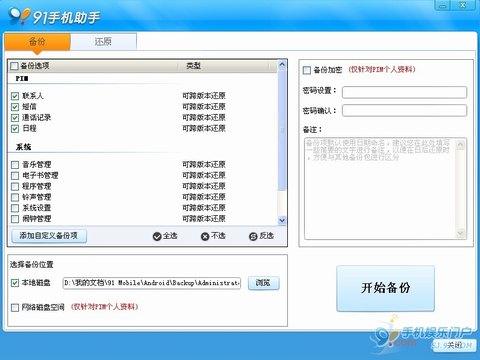Click the backup list scroll-up arrow
Screen dimensions: 480x360
[282, 64]
